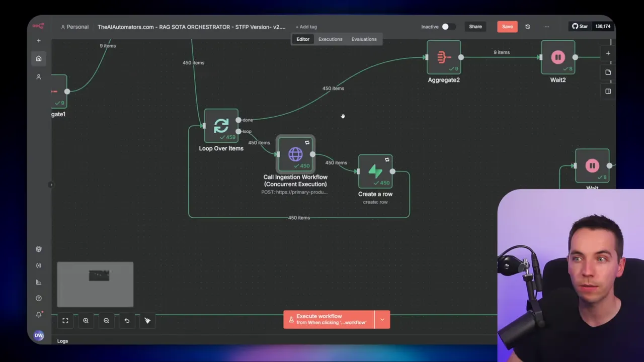Switch to the Evaluations tab

tap(364, 39)
